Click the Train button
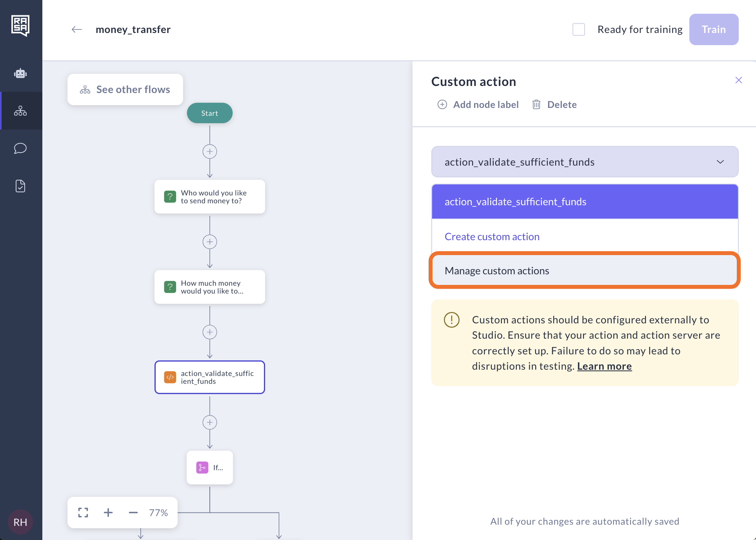 714,29
